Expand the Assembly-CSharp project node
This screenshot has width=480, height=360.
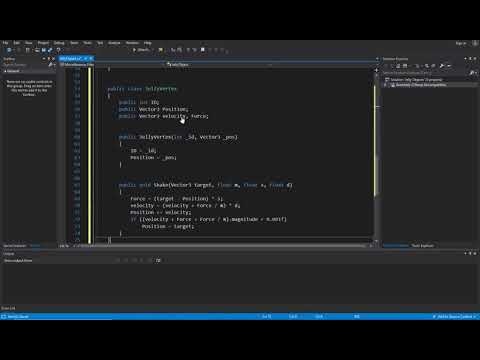pyautogui.click(x=385, y=85)
